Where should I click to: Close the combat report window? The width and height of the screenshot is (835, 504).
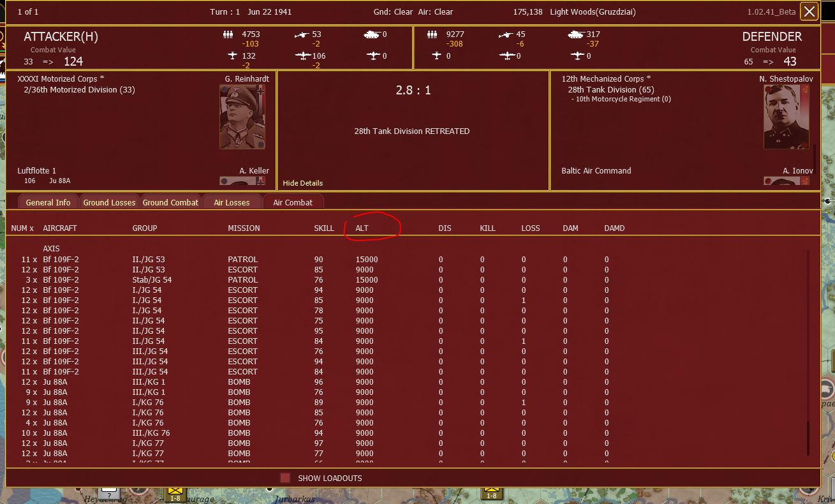point(809,11)
